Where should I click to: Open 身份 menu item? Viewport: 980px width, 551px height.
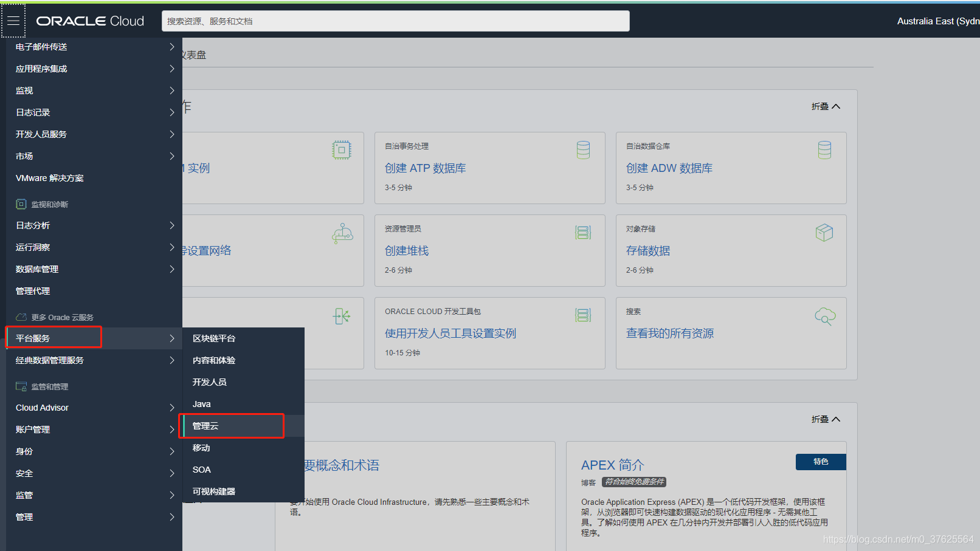pos(94,451)
